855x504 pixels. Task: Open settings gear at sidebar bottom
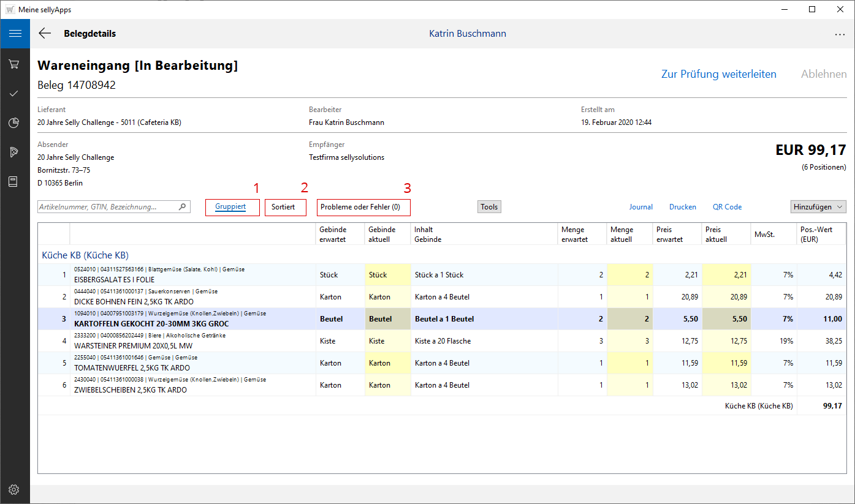[x=15, y=489]
